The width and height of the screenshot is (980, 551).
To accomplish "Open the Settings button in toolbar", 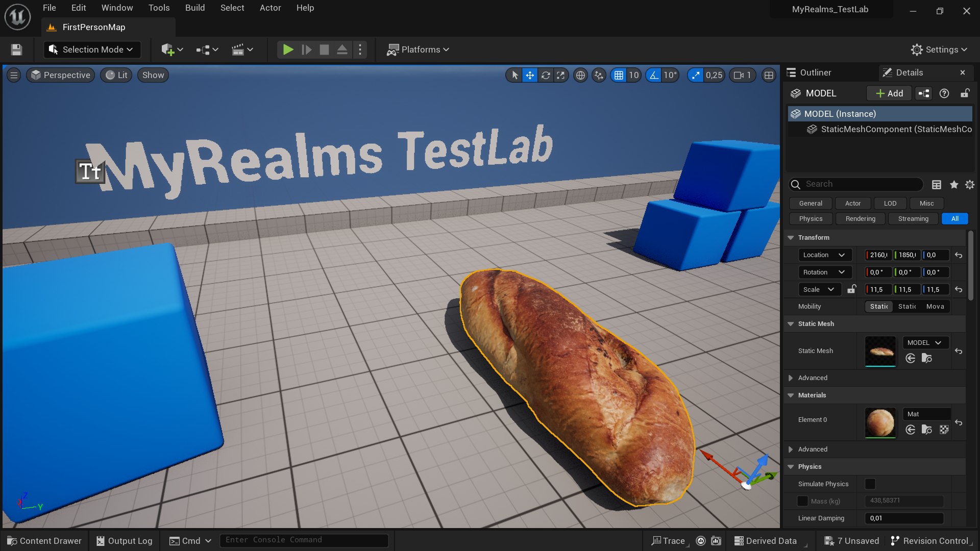I will pyautogui.click(x=939, y=49).
